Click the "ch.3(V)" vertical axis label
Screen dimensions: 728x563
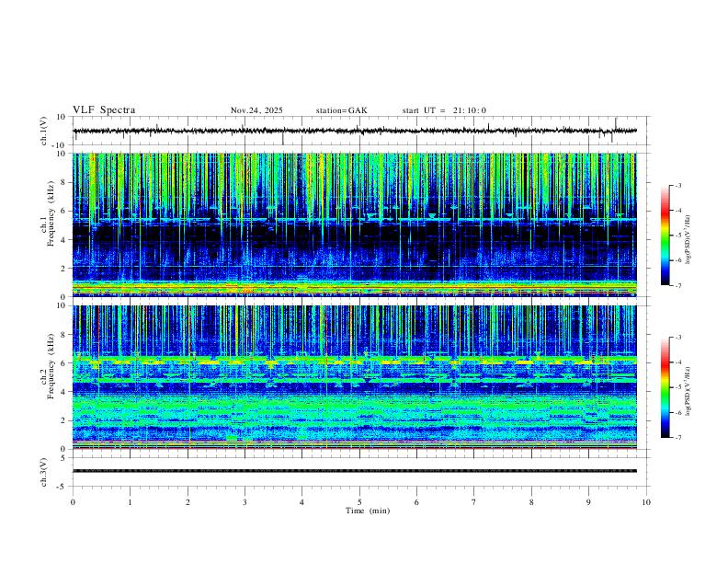[44, 472]
